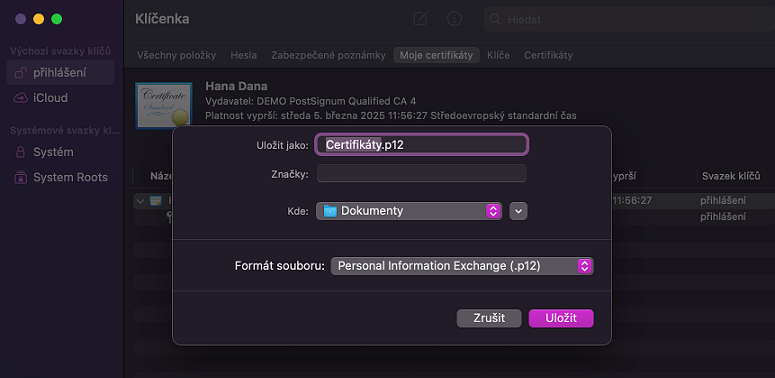Image resolution: width=775 pixels, height=378 pixels.
Task: Click the Hana Dana certificate thumbnail
Action: (x=164, y=106)
